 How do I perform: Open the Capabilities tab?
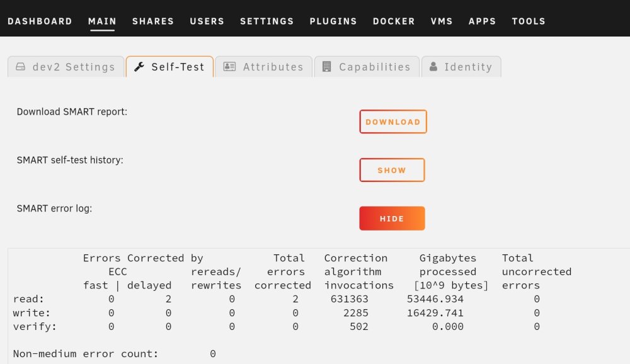[367, 67]
